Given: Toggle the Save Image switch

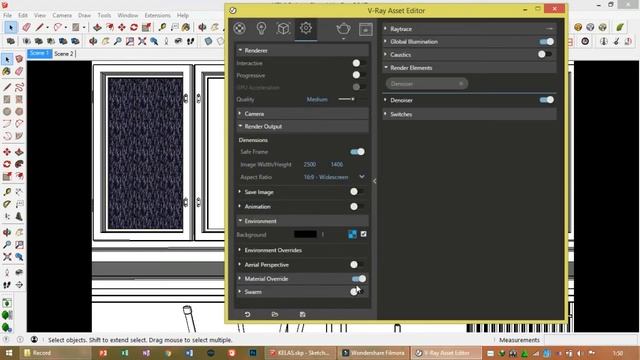Looking at the screenshot, I should (356, 192).
